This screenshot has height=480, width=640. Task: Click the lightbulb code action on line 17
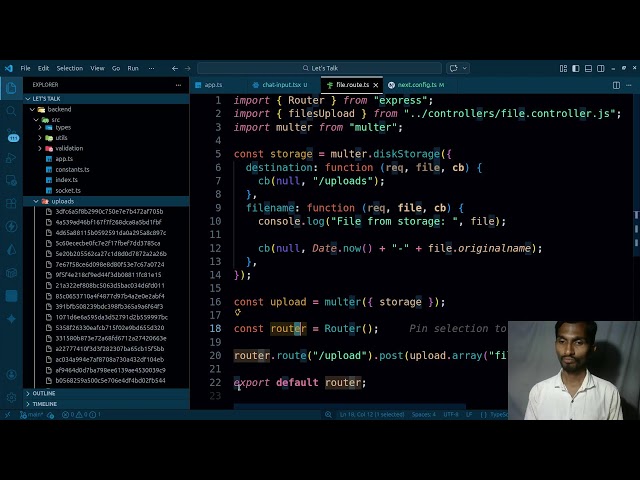coord(238,313)
